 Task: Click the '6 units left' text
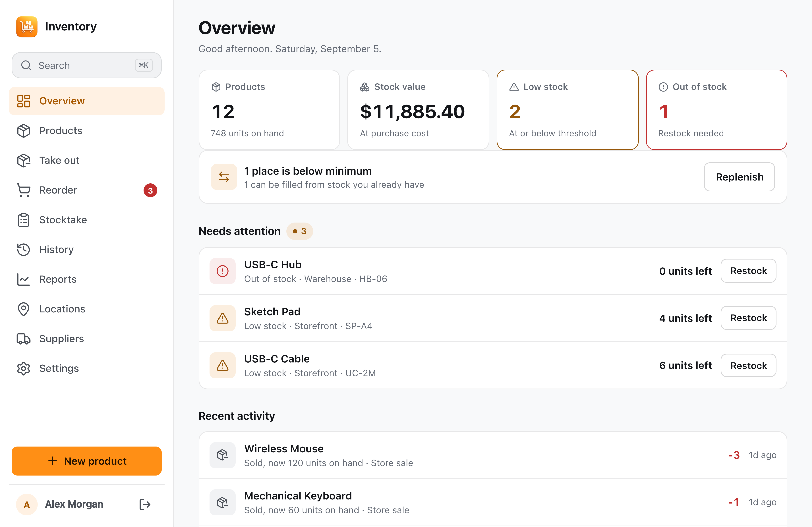[x=685, y=365]
